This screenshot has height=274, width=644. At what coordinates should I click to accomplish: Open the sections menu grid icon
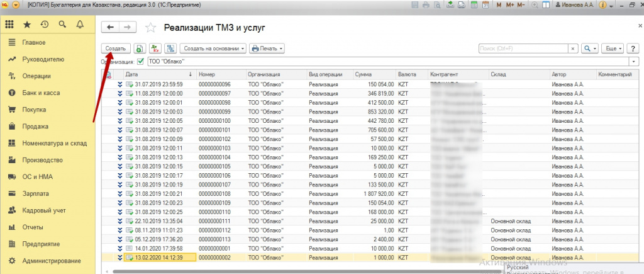pos(9,25)
